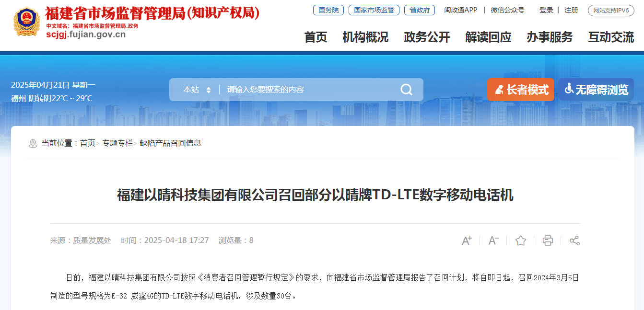Open 国家市场监管 link
Screen dimensions: 644x310
pos(374,10)
